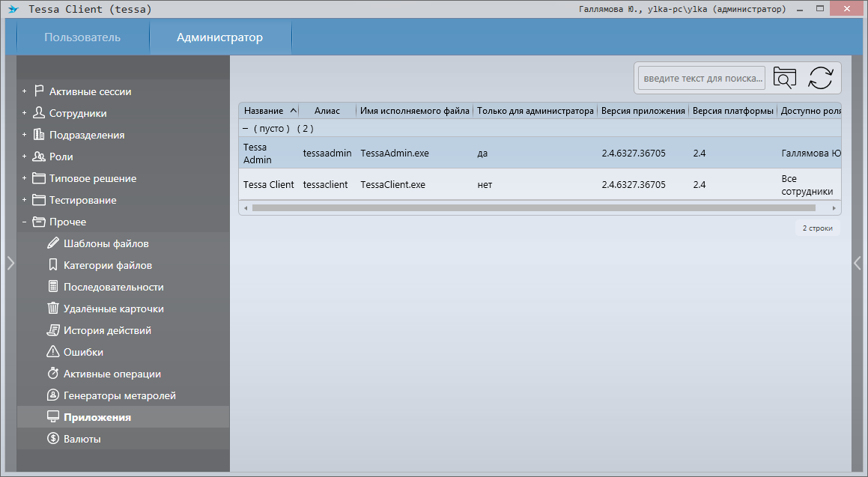
Task: Expand the Сотрудники tree node
Action: click(x=24, y=113)
